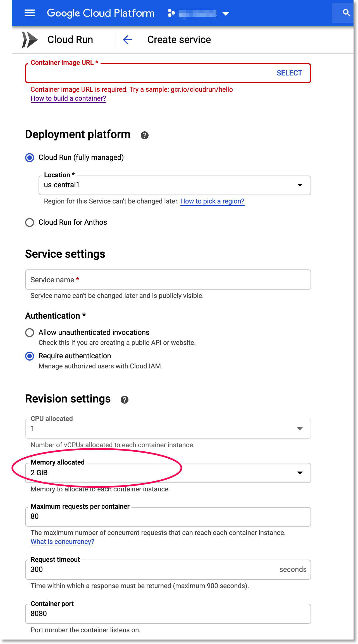This screenshot has width=358, height=644.
Task: Expand the CPU allocated dropdown
Action: click(168, 428)
